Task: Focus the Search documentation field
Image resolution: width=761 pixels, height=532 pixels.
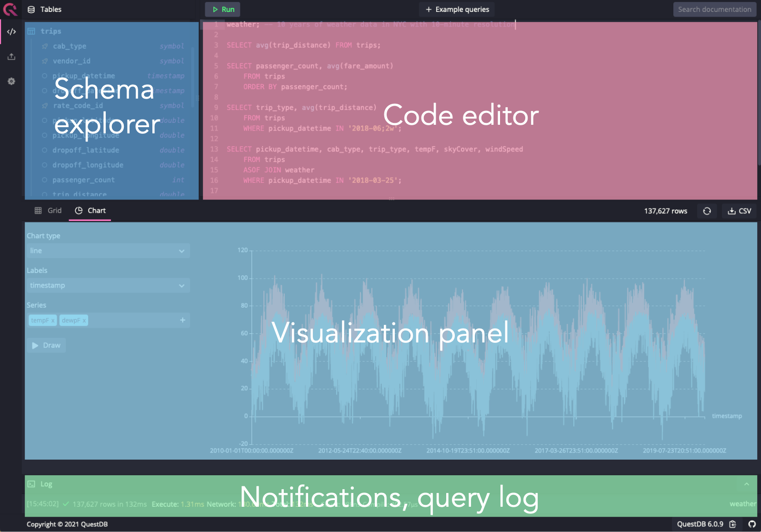Action: click(x=714, y=10)
